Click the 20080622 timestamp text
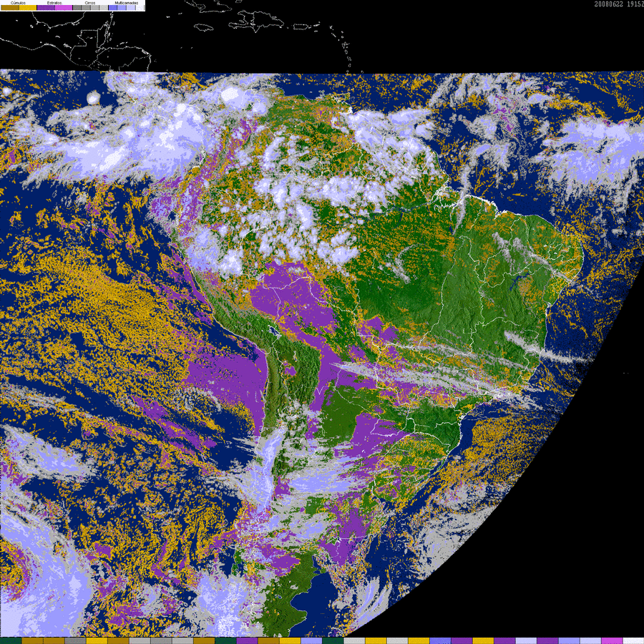Screen dimensions: 644x644 tap(609, 4)
